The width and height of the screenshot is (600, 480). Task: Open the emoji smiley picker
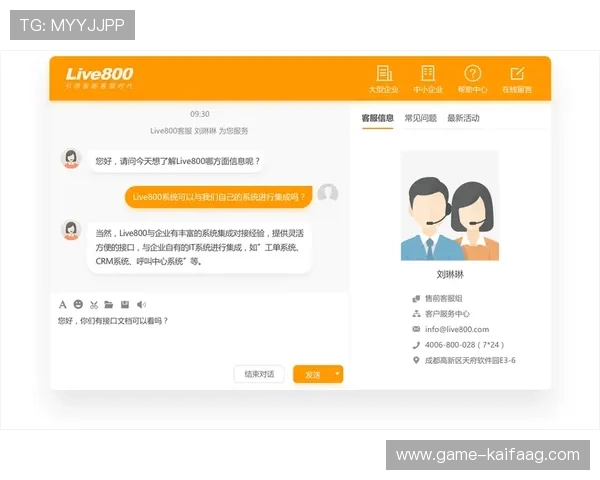click(x=78, y=304)
